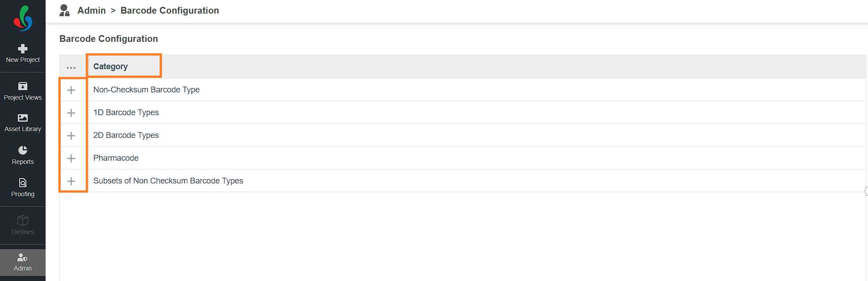The width and height of the screenshot is (868, 281).
Task: Select the Pharmacode row text
Action: (116, 158)
